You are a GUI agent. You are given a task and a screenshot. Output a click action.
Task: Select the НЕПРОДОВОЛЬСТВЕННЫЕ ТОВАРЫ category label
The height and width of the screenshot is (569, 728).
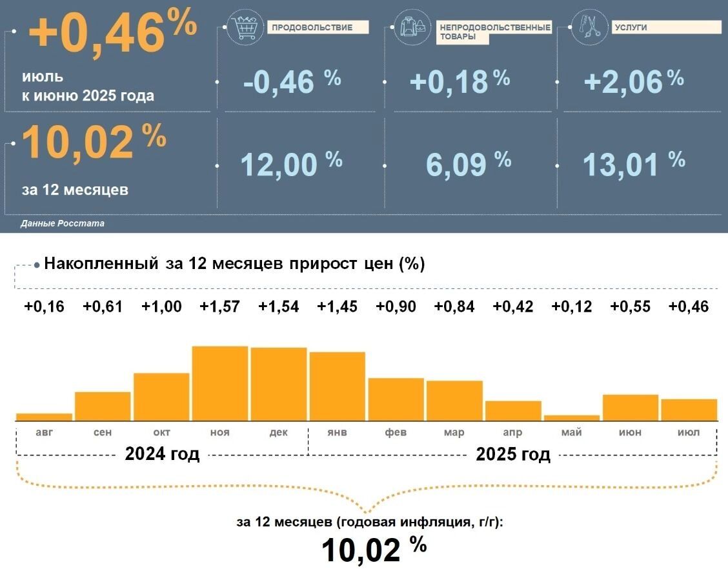(494, 32)
